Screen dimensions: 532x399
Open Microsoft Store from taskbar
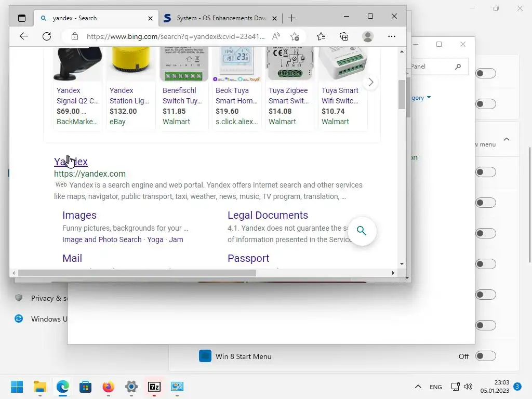[86, 387]
